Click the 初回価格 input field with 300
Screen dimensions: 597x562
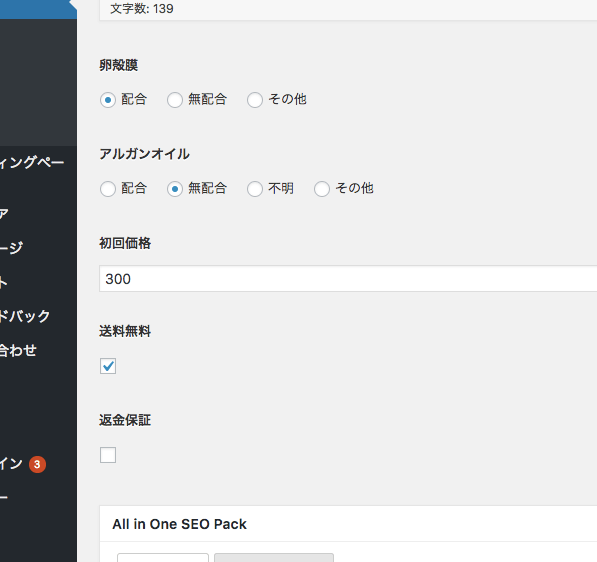[x=348, y=279]
